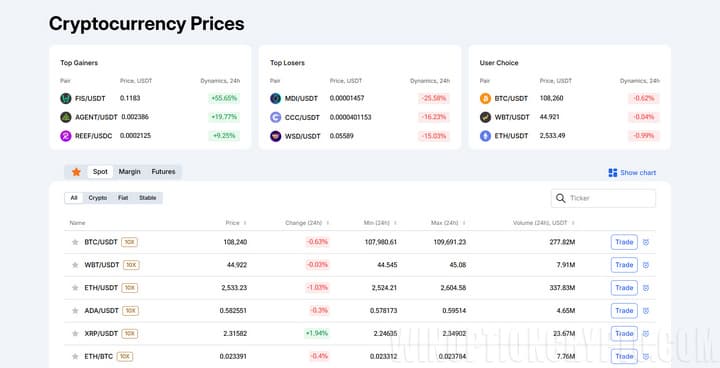Favorite ETH/BTC with its star
This screenshot has height=368, width=720.
(x=75, y=357)
